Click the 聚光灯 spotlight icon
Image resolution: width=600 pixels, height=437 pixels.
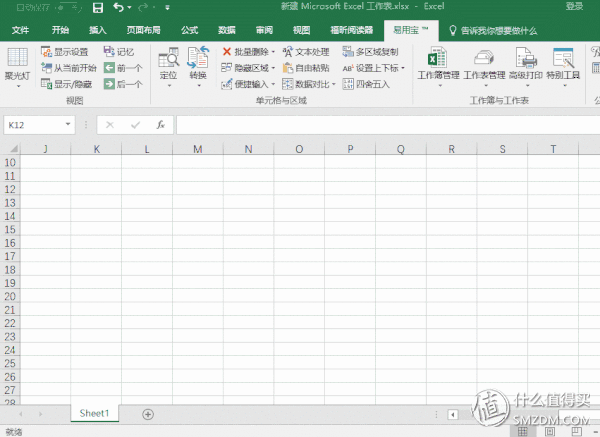click(x=17, y=62)
